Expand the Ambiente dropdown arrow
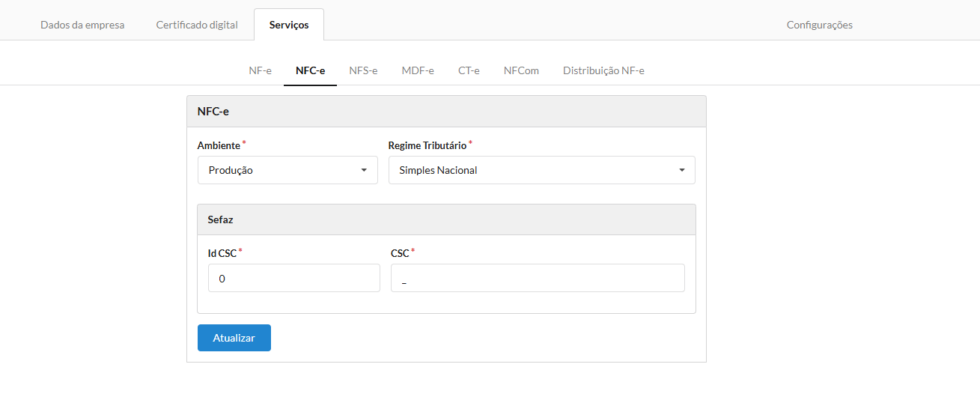Viewport: 980px width, 403px height. (364, 170)
